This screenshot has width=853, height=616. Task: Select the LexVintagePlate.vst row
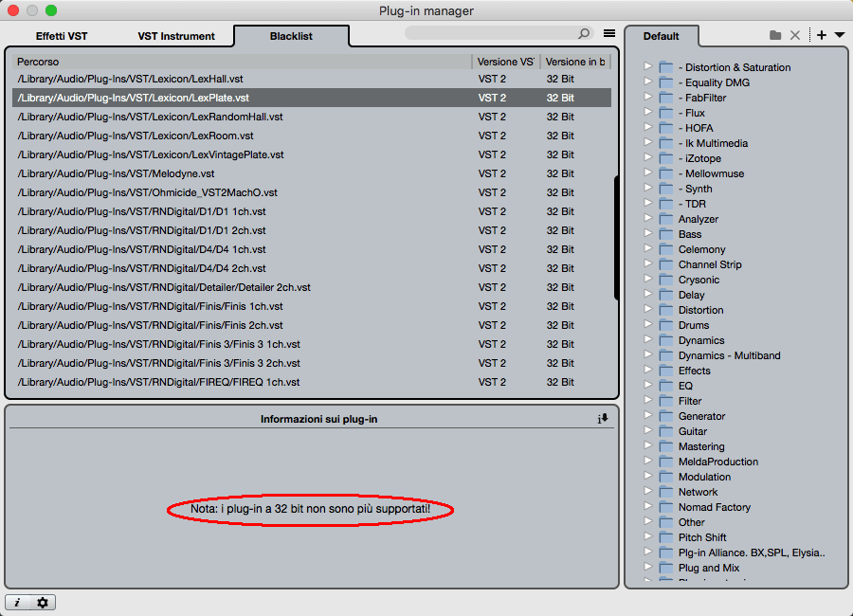pyautogui.click(x=312, y=154)
